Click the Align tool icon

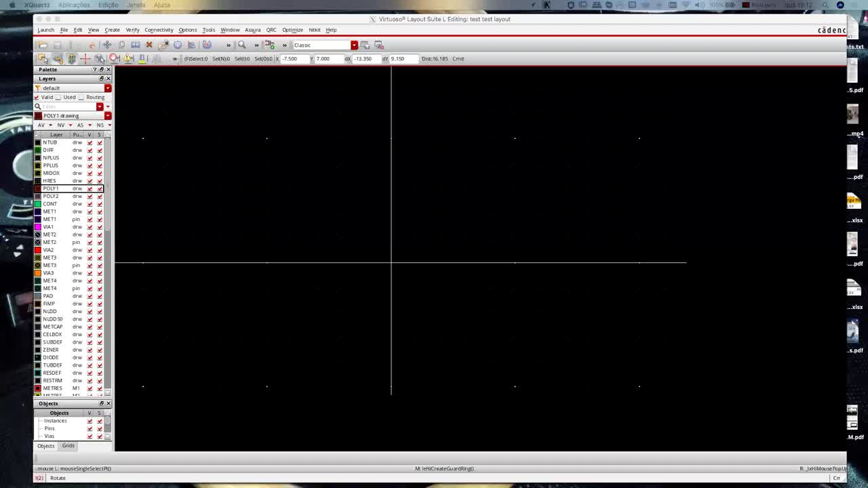click(x=191, y=45)
